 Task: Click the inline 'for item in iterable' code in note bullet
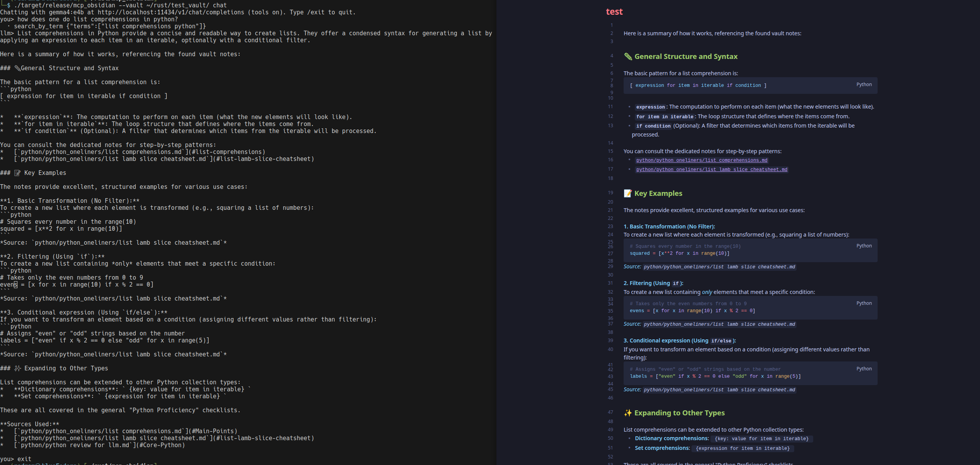pos(664,117)
